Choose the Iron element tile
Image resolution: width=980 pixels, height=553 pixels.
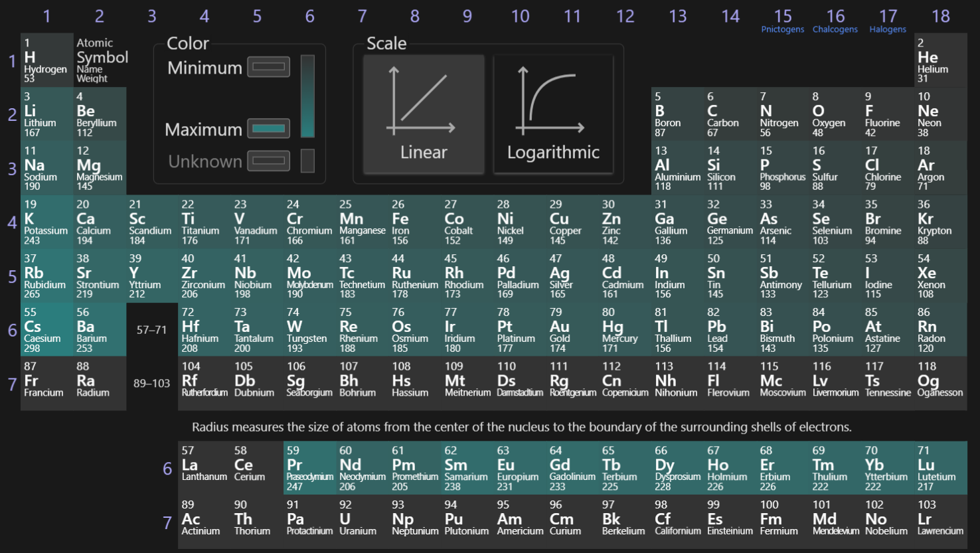pos(414,222)
